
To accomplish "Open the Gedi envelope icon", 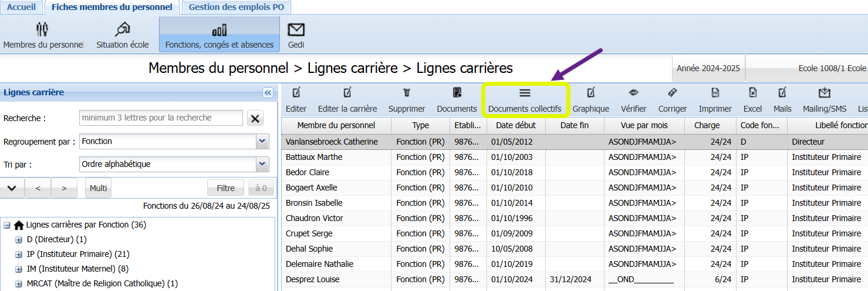I will tap(296, 30).
